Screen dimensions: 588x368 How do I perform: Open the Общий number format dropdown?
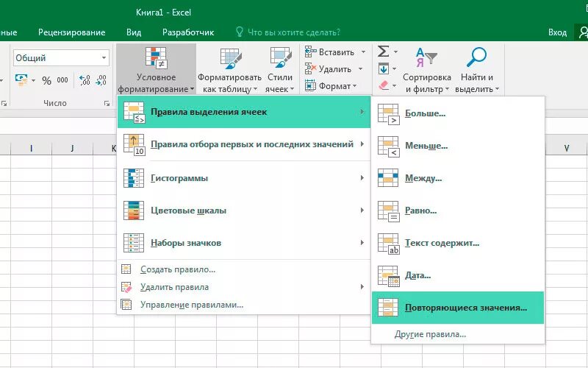104,58
